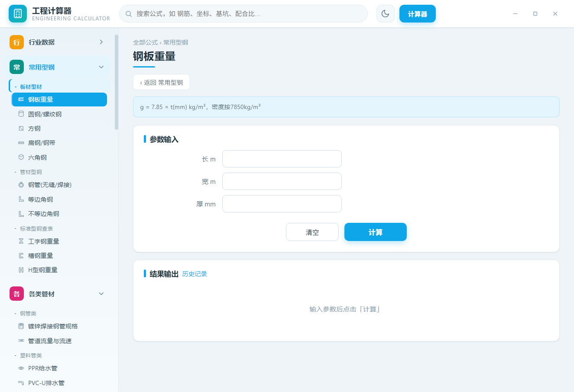Viewport: 574px width, 392px height.
Task: Click the 镀锌焊接钢管规格 icon
Action: pos(21,326)
